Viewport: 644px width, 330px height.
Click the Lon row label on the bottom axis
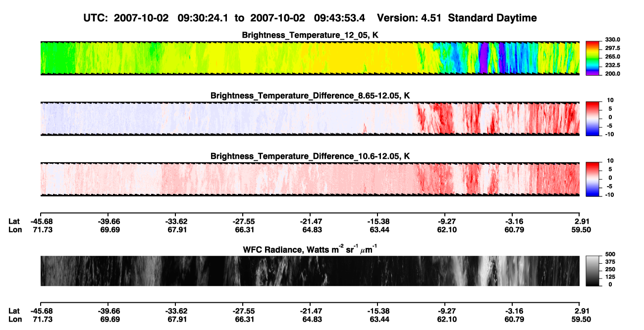tap(14, 319)
